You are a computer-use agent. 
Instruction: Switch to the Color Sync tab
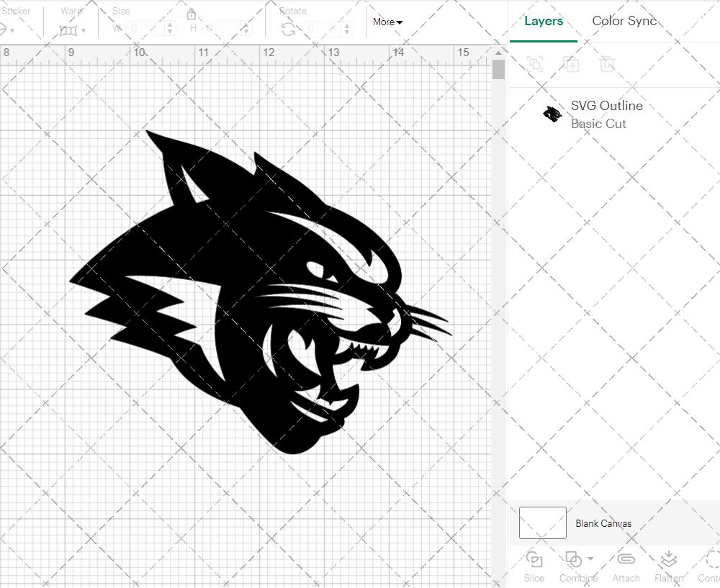(624, 21)
